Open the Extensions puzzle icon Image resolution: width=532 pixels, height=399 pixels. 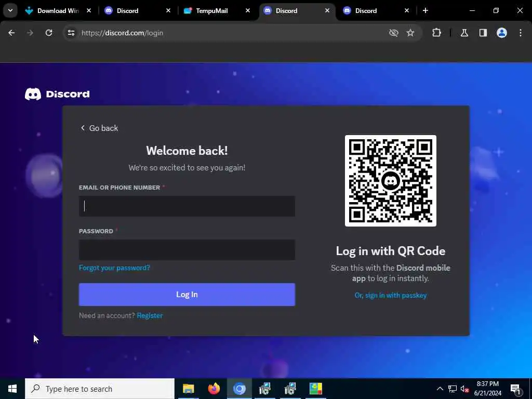point(436,33)
